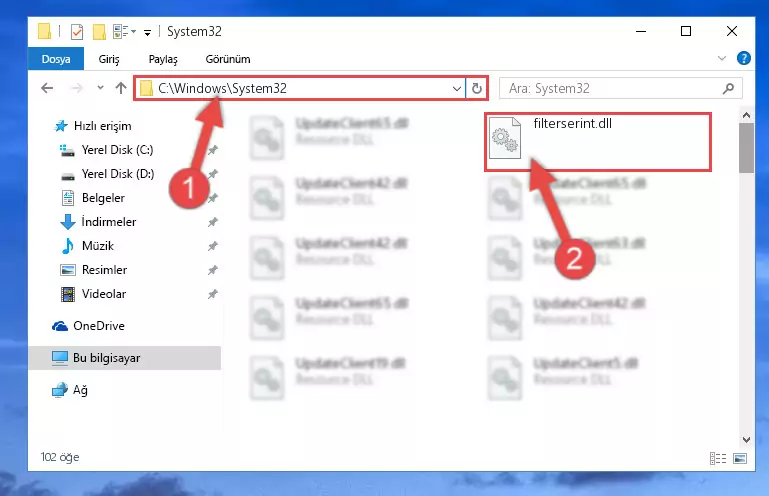Click the filterserint.dll gear file icon
The image size is (769, 496).
coord(505,138)
